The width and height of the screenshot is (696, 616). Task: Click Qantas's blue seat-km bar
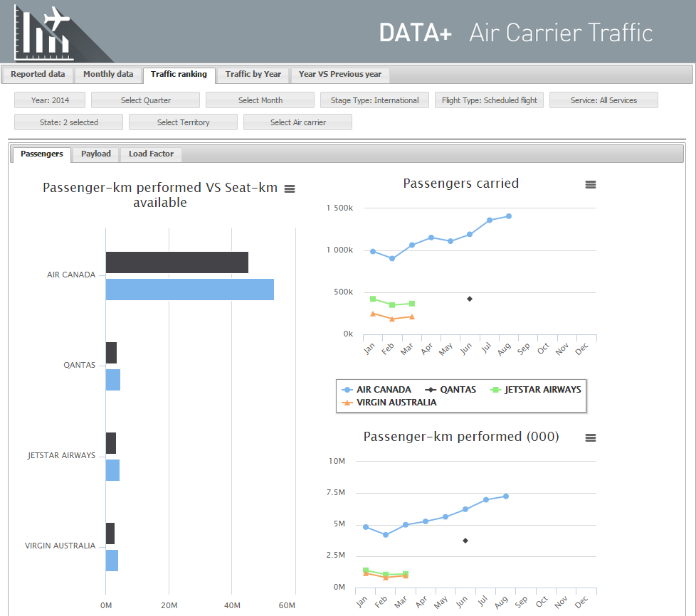113,380
